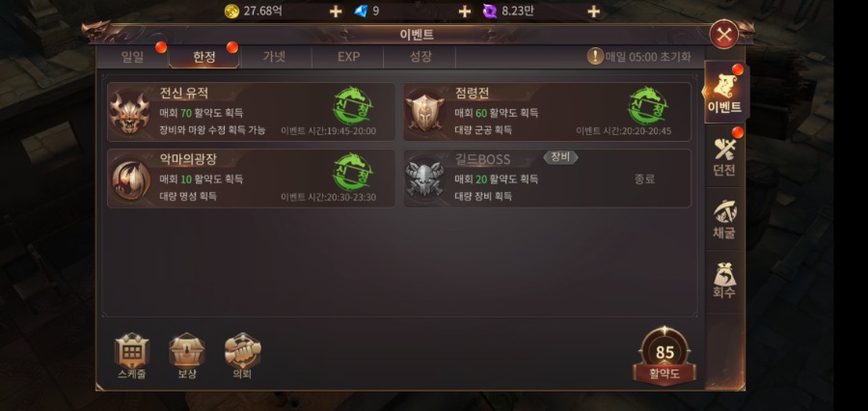Viewport: 868px width, 411px height.
Task: Click the 이벤트 scroll sidebar icon
Action: pos(724,93)
